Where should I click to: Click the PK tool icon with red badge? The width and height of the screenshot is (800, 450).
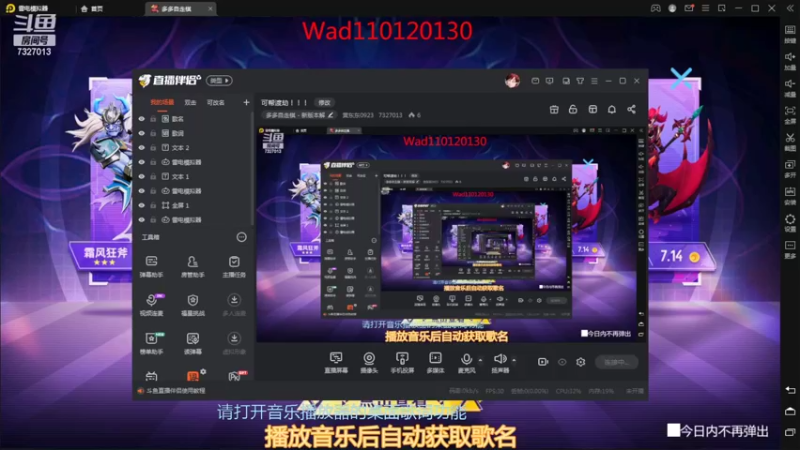click(235, 376)
